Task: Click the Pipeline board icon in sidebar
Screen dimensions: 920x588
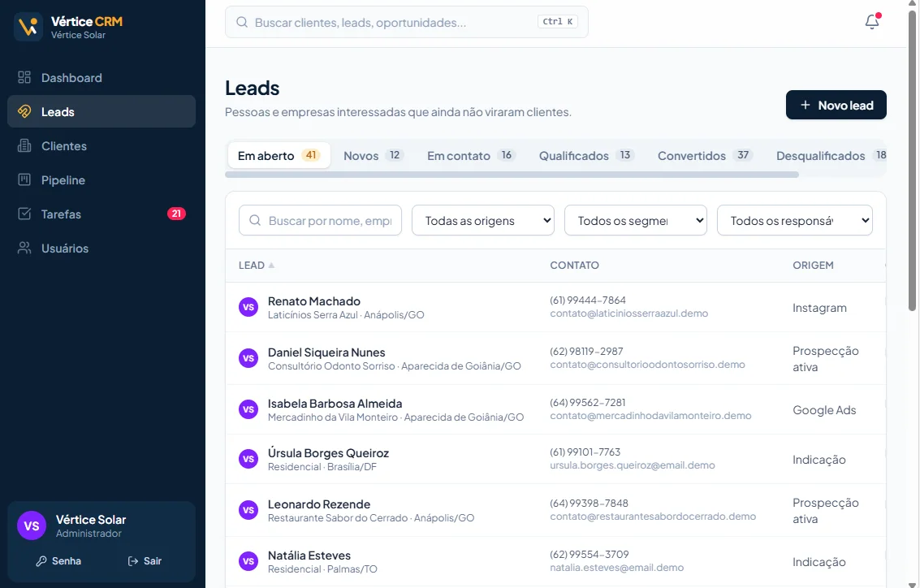Action: coord(24,179)
